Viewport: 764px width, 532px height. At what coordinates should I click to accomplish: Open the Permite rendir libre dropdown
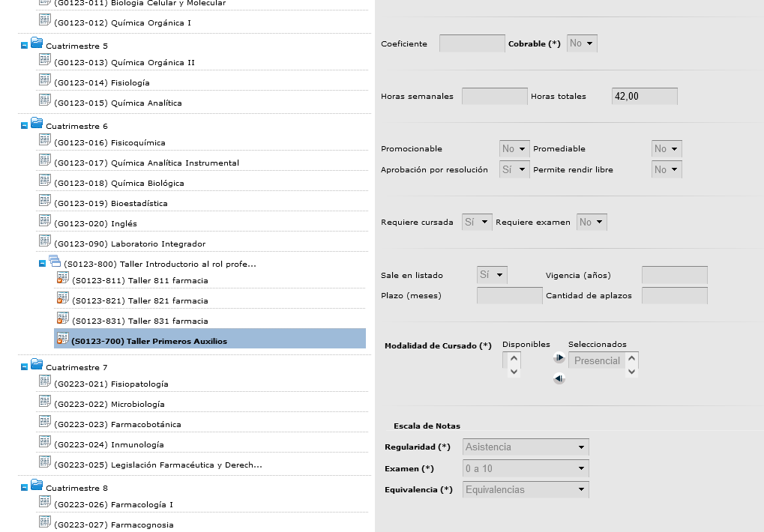pos(667,169)
